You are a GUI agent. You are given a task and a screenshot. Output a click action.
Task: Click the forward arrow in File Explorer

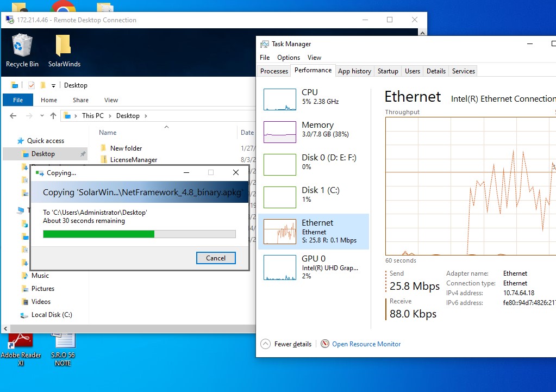29,116
